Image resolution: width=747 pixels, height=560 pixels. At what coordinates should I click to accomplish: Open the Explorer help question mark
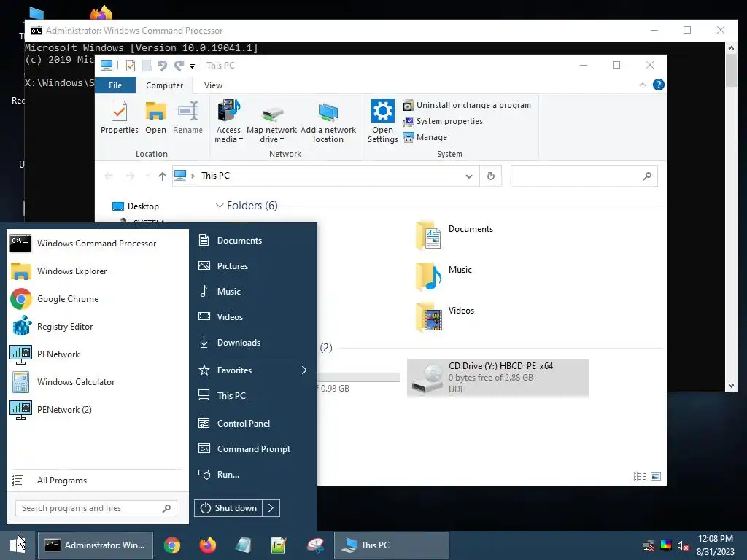point(659,85)
